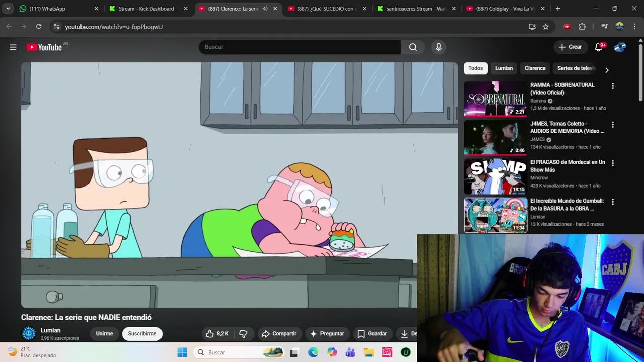Image resolution: width=644 pixels, height=362 pixels.
Task: Open options for RAMMA - SOBRENATURAL video
Action: (x=613, y=86)
